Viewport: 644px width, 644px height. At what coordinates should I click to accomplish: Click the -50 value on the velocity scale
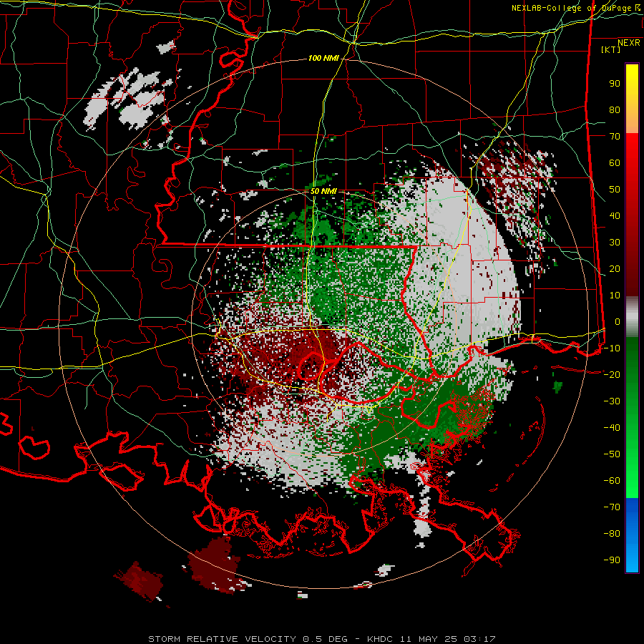(612, 454)
